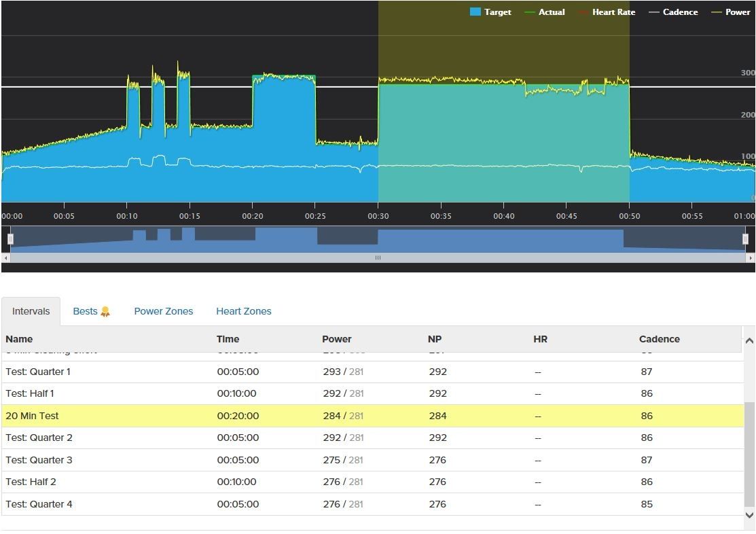Image resolution: width=756 pixels, height=534 pixels.
Task: Switch to the Power Zones tab
Action: pos(164,312)
